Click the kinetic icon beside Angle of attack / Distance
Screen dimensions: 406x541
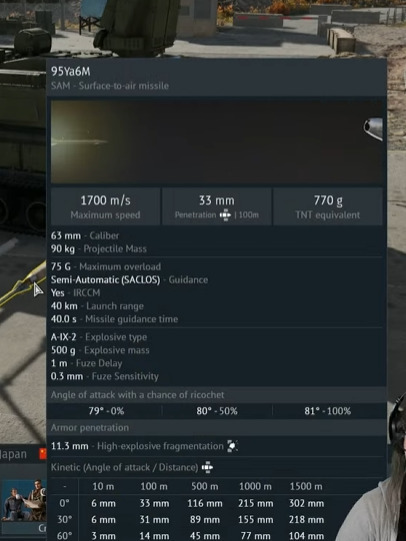click(x=207, y=468)
